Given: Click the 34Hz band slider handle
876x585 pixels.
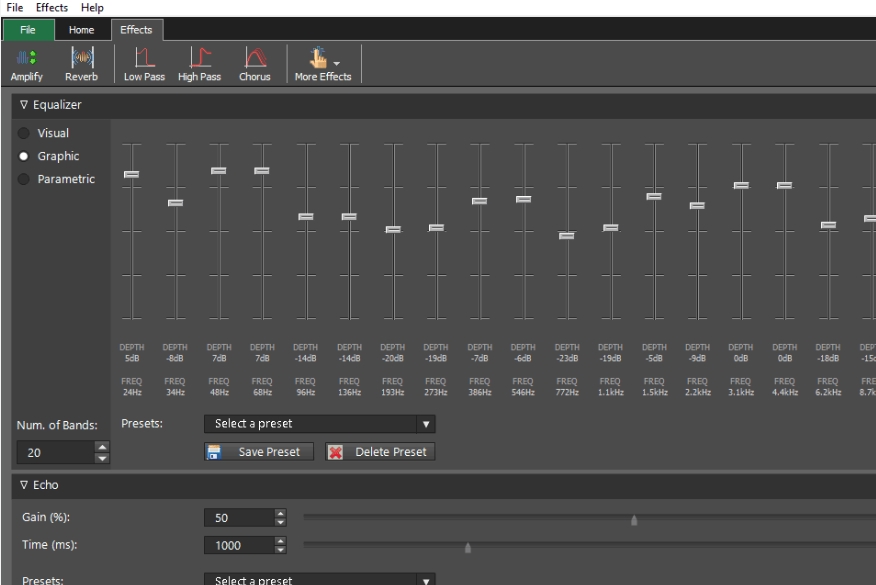Looking at the screenshot, I should tap(175, 203).
